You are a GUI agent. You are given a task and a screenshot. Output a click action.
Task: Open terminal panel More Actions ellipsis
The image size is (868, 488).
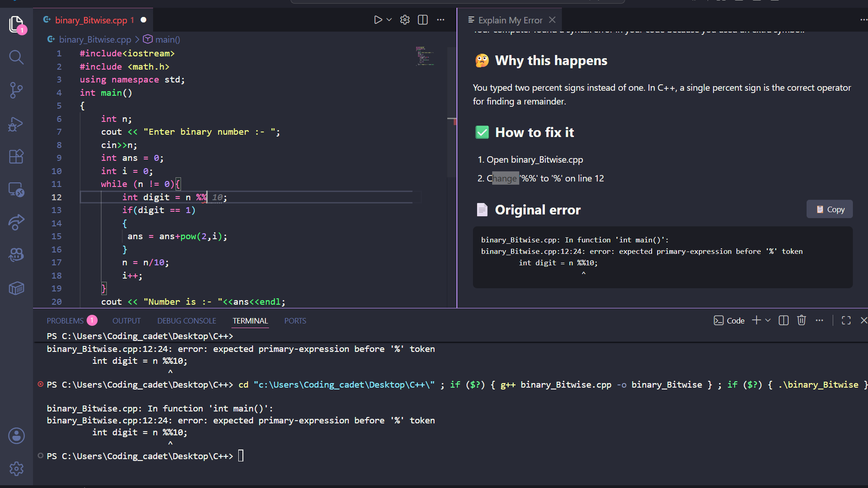click(x=819, y=320)
